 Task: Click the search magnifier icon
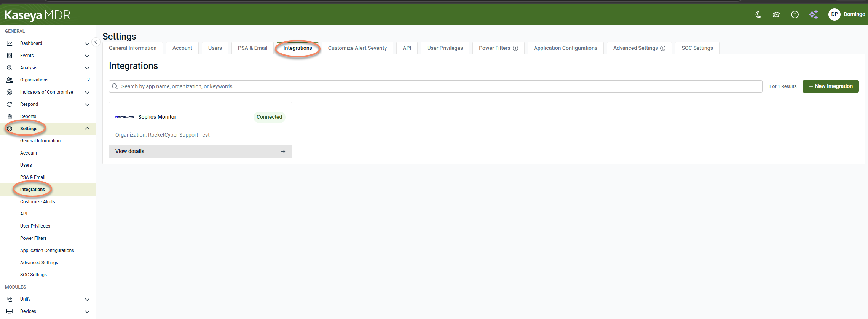point(115,86)
